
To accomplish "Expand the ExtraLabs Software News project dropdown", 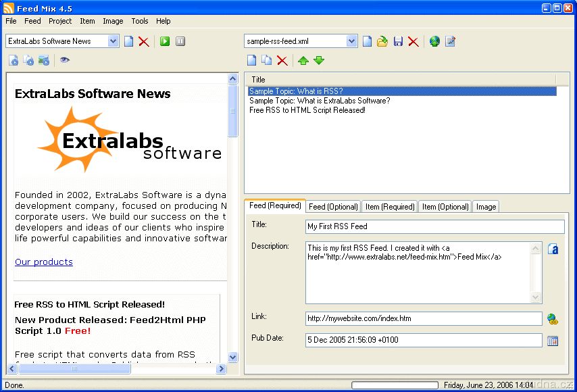I will click(x=114, y=41).
